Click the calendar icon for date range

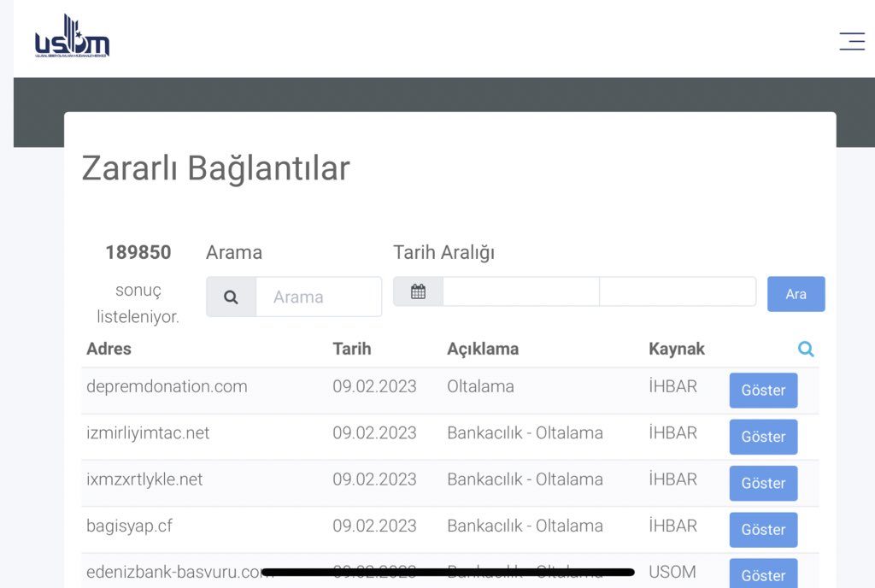pos(418,291)
